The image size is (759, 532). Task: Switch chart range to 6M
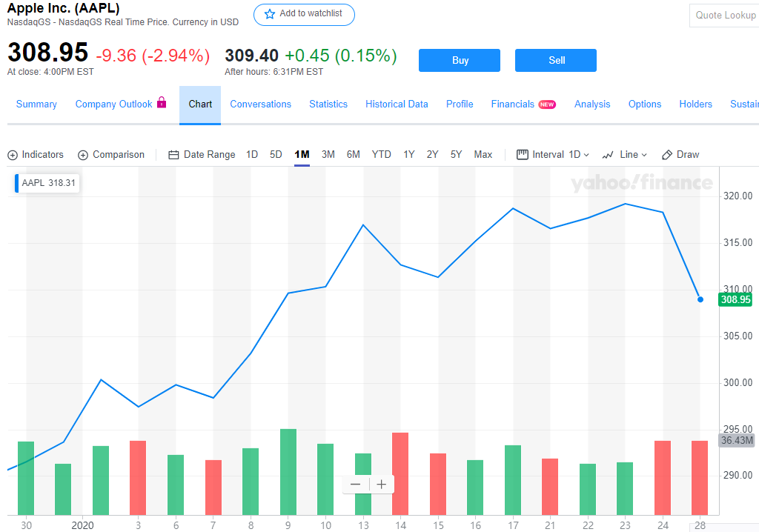pos(353,155)
